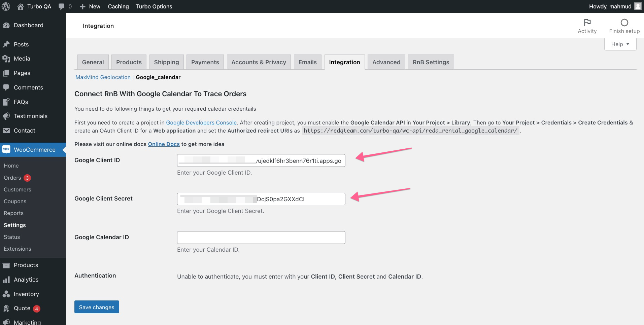Focus the Google Calendar ID field
This screenshot has width=644, height=325.
pyautogui.click(x=261, y=238)
